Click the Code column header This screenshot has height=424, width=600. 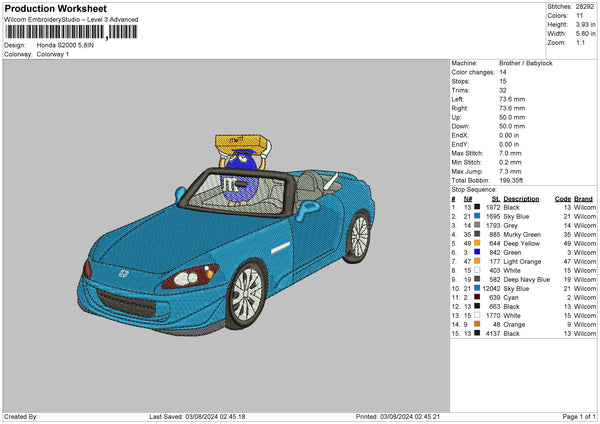[562, 199]
